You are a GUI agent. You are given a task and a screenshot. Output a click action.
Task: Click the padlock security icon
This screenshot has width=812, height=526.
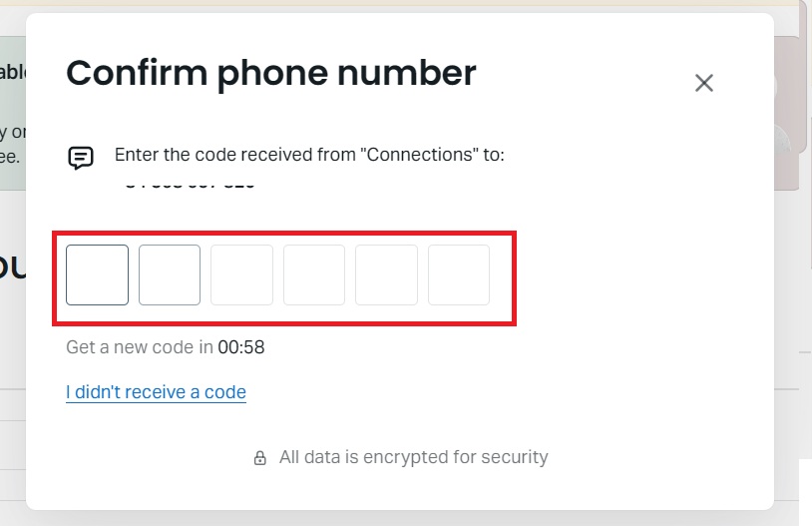click(x=260, y=458)
